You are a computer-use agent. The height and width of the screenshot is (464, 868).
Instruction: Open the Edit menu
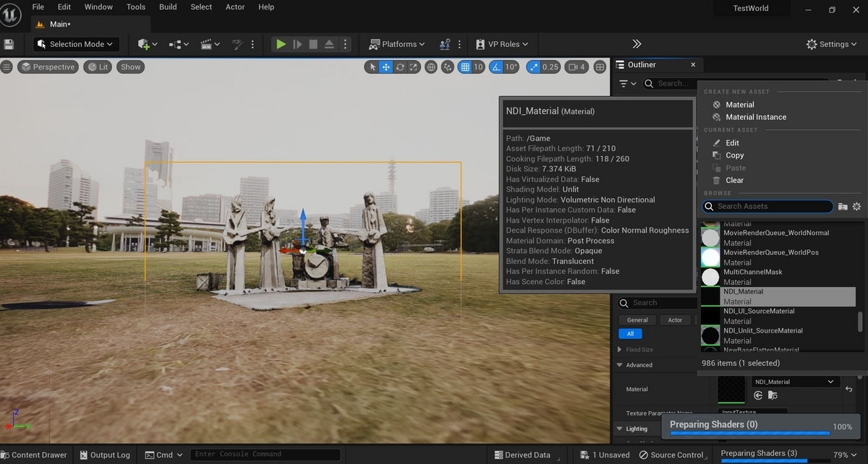point(64,7)
